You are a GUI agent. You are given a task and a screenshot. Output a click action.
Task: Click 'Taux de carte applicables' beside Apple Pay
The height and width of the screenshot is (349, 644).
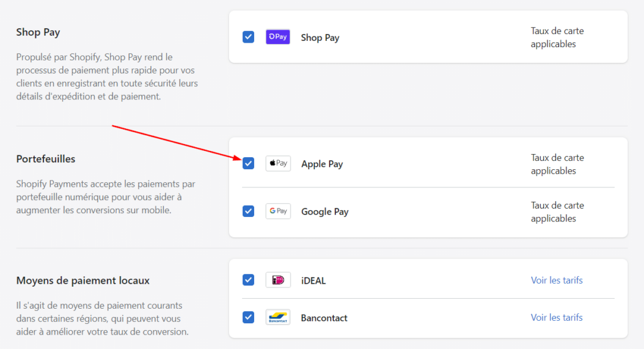(557, 164)
